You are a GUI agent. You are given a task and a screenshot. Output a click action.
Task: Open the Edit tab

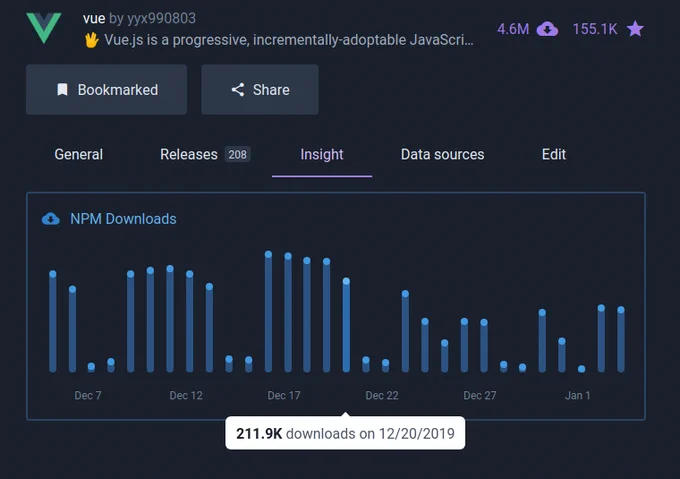[x=554, y=154]
